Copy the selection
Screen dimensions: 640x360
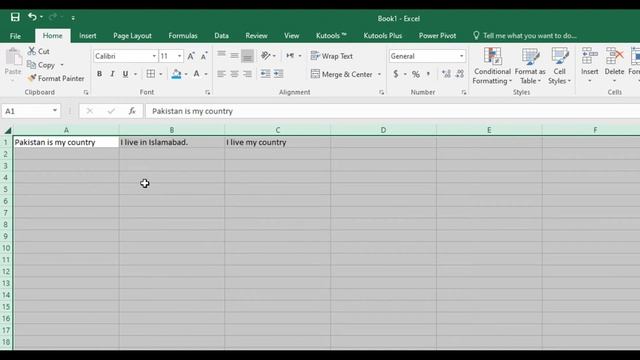click(41, 65)
